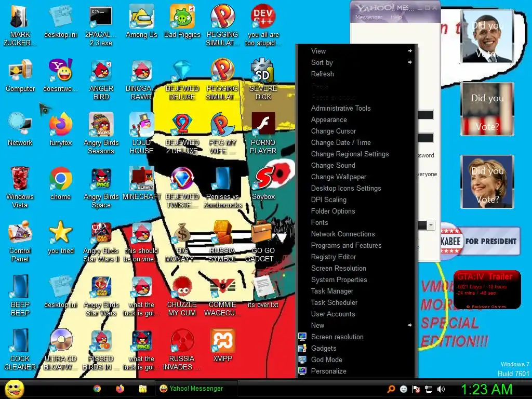The image size is (532, 399).
Task: Select Folder Options menu entry
Action: coord(356,211)
